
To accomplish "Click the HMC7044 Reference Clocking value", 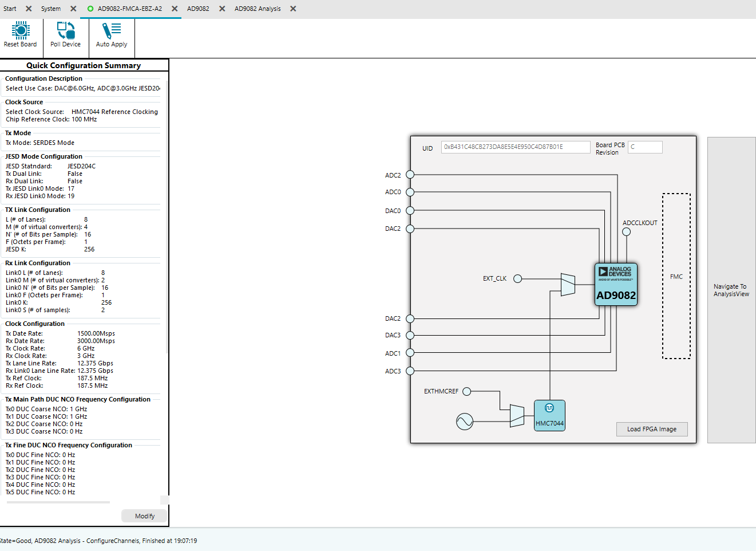I will click(x=114, y=112).
